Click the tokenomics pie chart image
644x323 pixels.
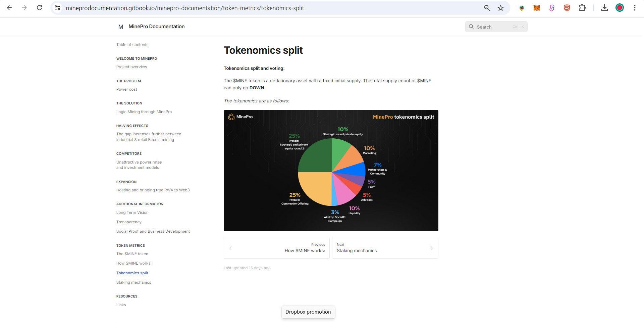[331, 171]
